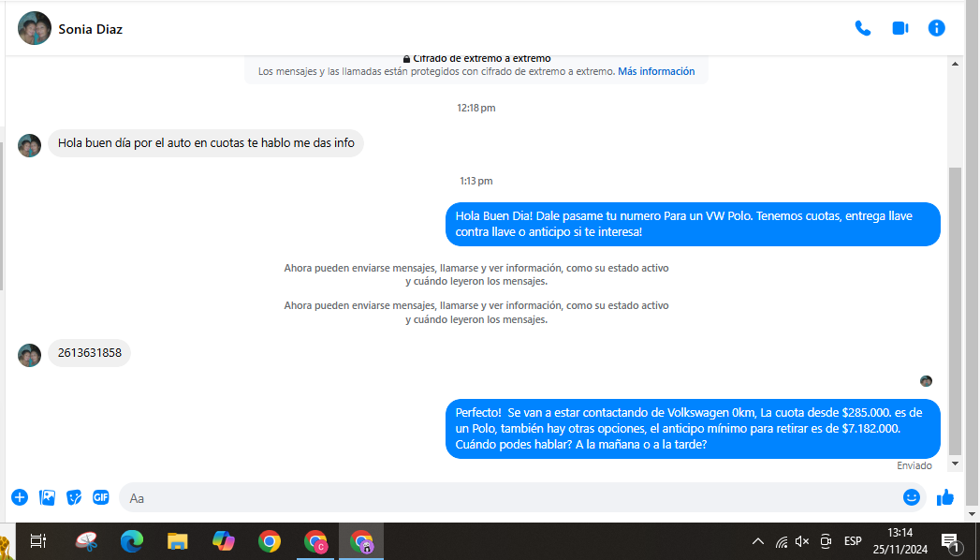Viewport: 980px width, 560px height.
Task: Click the message input field
Action: pyautogui.click(x=505, y=498)
